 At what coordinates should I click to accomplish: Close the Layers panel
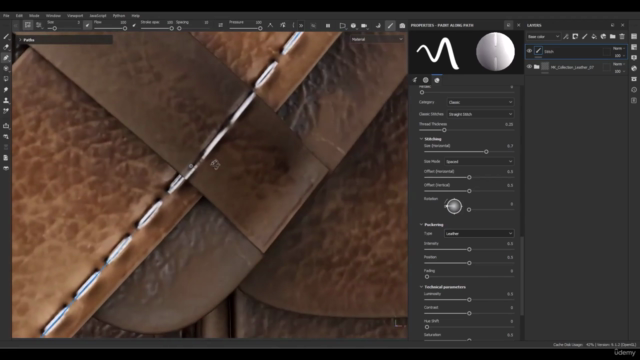point(622,25)
